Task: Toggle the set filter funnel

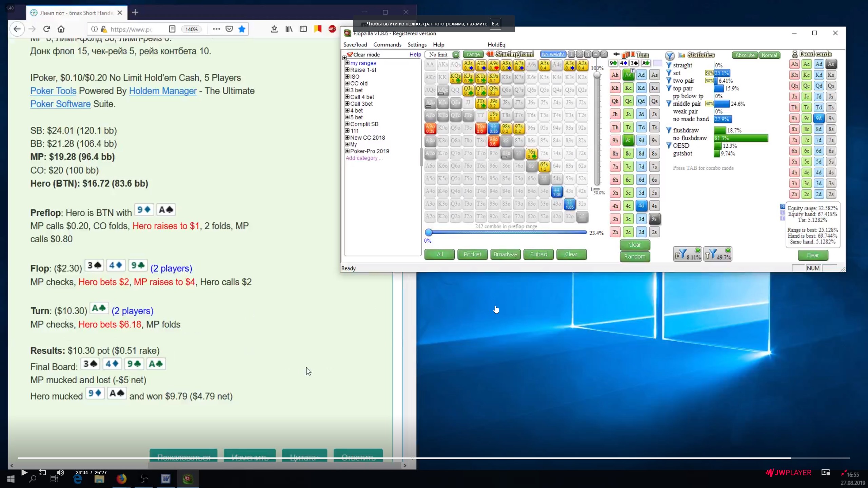Action: 669,73
